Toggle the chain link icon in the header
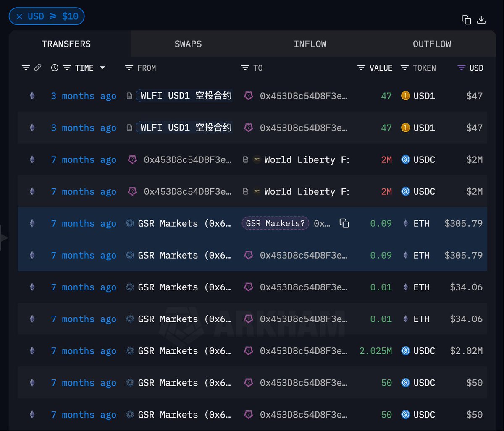Screen dimensions: 504x431 pyautogui.click(x=38, y=67)
